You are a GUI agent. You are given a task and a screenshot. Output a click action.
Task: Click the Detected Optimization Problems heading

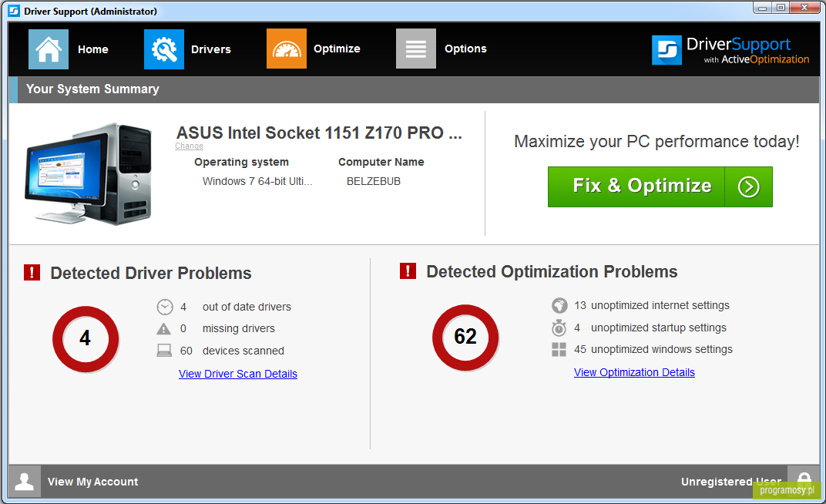point(552,272)
